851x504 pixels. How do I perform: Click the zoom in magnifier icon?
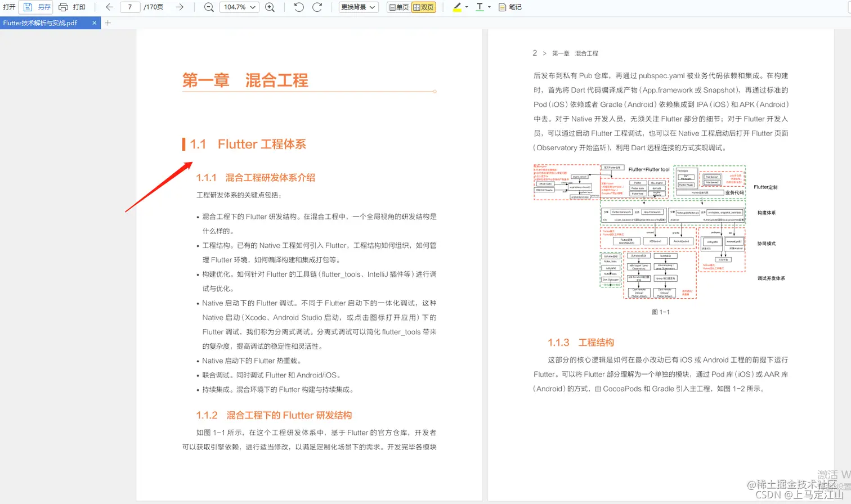point(270,7)
